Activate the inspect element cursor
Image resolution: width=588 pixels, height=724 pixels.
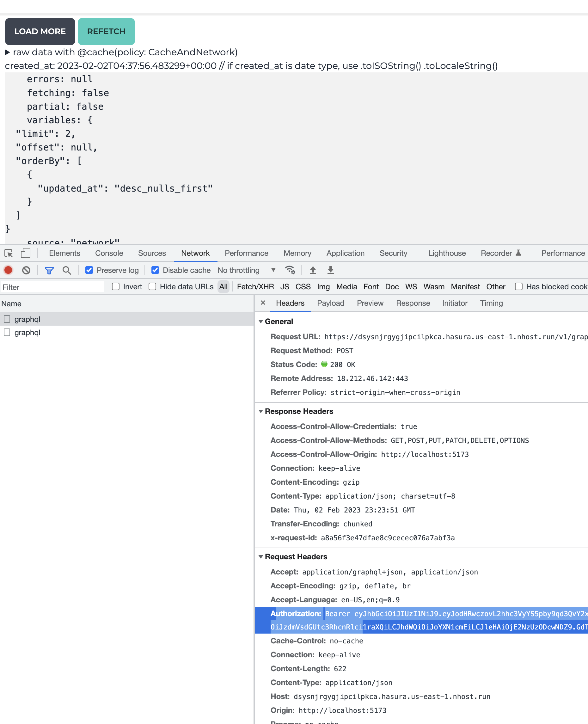[9, 253]
